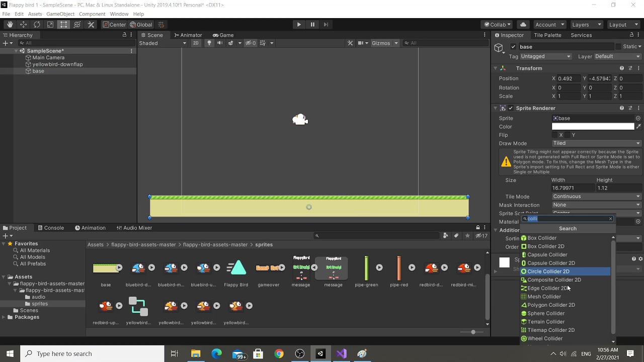The width and height of the screenshot is (644, 362).
Task: Check the Flip X checkbox
Action: point(555,135)
